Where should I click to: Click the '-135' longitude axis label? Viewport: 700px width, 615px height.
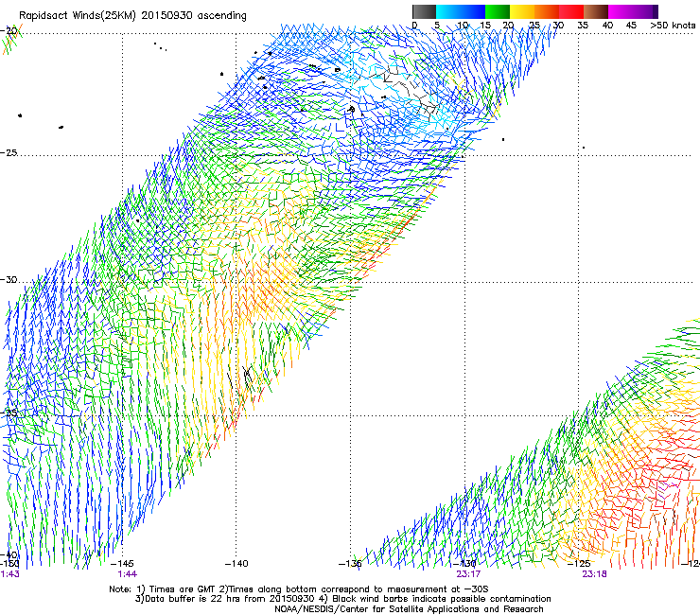click(350, 564)
